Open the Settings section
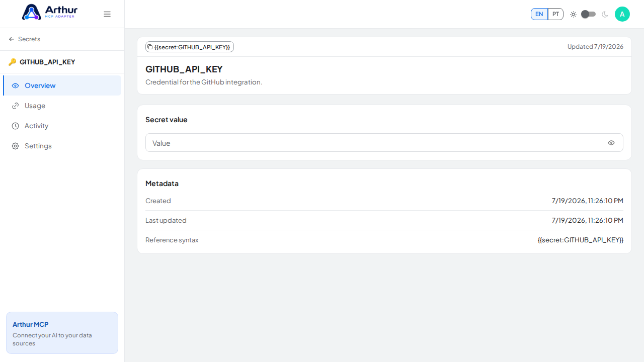Screen dimensions: 644x362 tap(62, 146)
